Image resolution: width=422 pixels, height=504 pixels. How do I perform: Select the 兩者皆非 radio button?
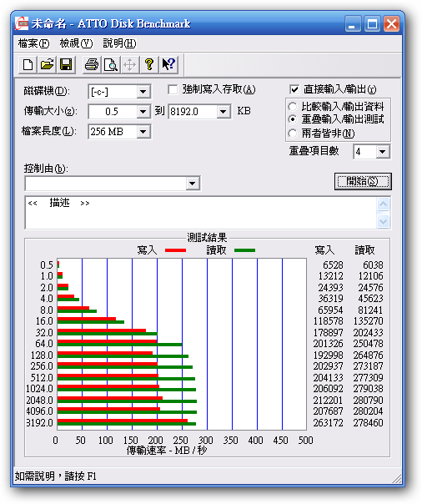tap(292, 133)
